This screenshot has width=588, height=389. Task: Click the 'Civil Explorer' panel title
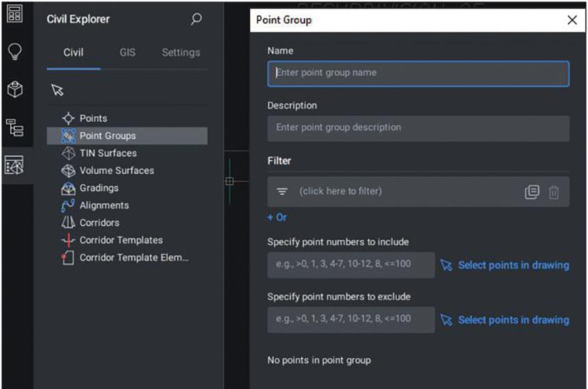click(x=78, y=19)
